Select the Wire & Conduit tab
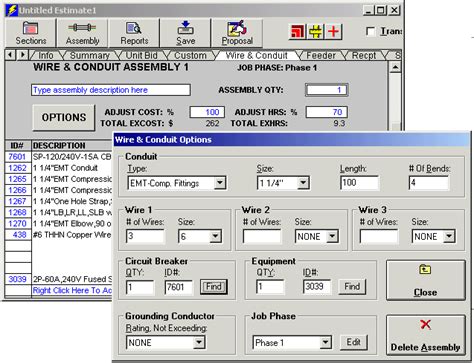The image size is (474, 363). 256,55
